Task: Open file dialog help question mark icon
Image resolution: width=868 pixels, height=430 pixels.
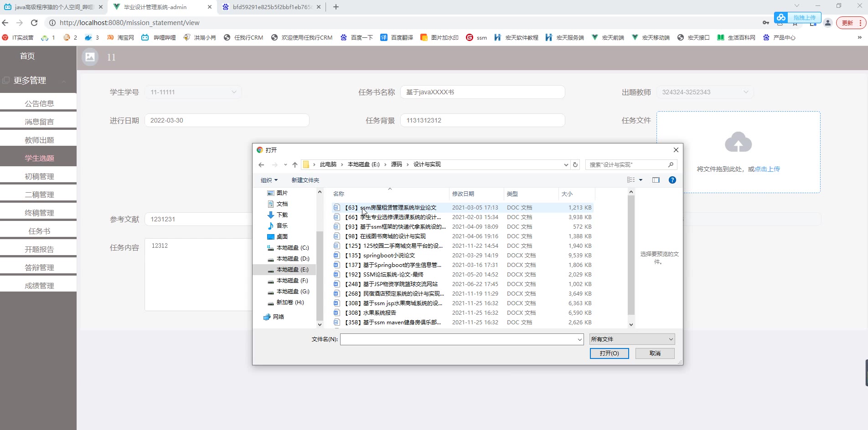Action: tap(672, 180)
